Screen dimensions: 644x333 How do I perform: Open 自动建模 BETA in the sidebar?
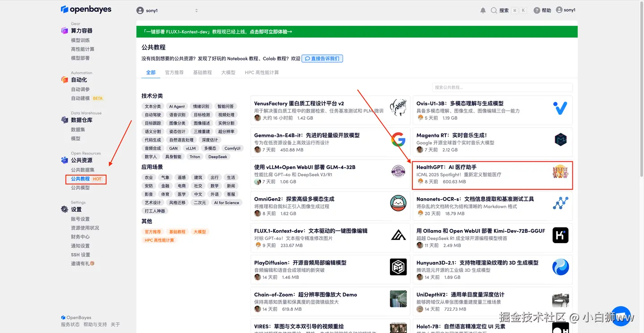[x=87, y=98]
